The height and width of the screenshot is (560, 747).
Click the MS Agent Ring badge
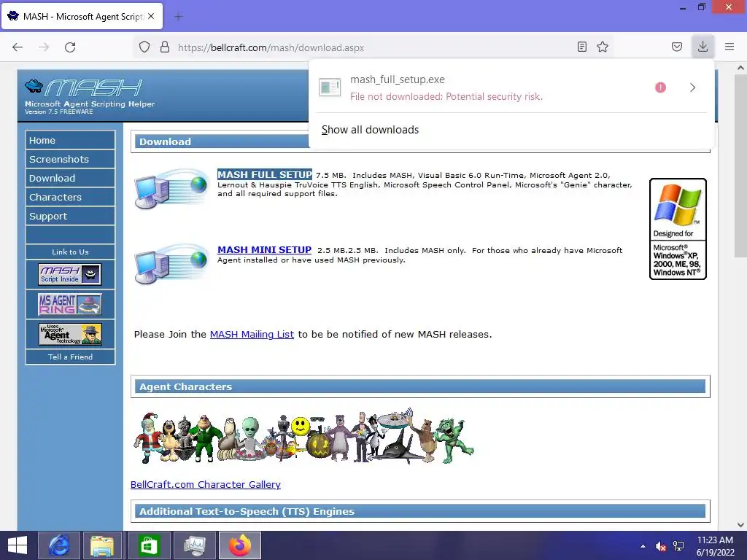[x=70, y=304]
